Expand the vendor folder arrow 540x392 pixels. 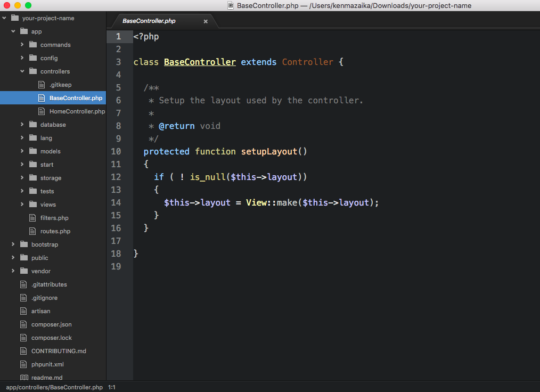(13, 271)
